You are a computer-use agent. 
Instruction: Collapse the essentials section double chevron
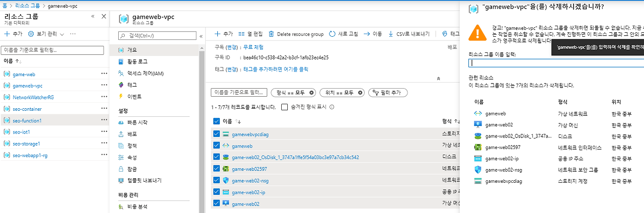(438, 79)
